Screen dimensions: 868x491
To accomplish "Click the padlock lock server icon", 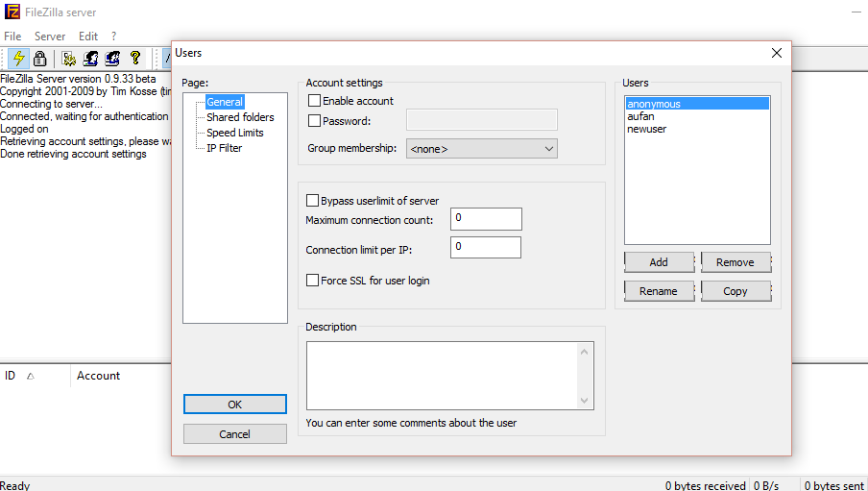I will (39, 59).
